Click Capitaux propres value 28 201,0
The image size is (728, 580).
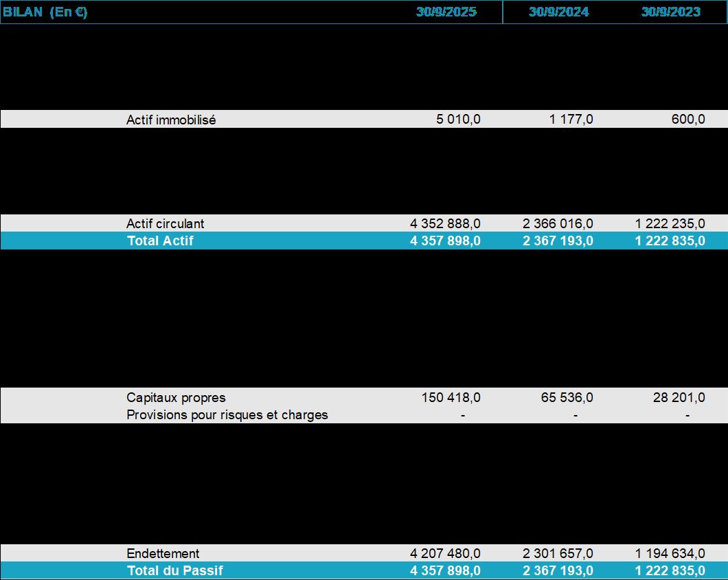tap(679, 397)
